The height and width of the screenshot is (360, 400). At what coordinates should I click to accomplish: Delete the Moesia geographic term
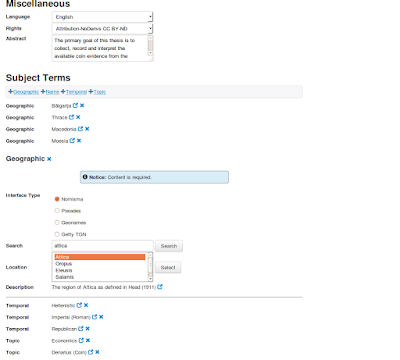pyautogui.click(x=79, y=140)
